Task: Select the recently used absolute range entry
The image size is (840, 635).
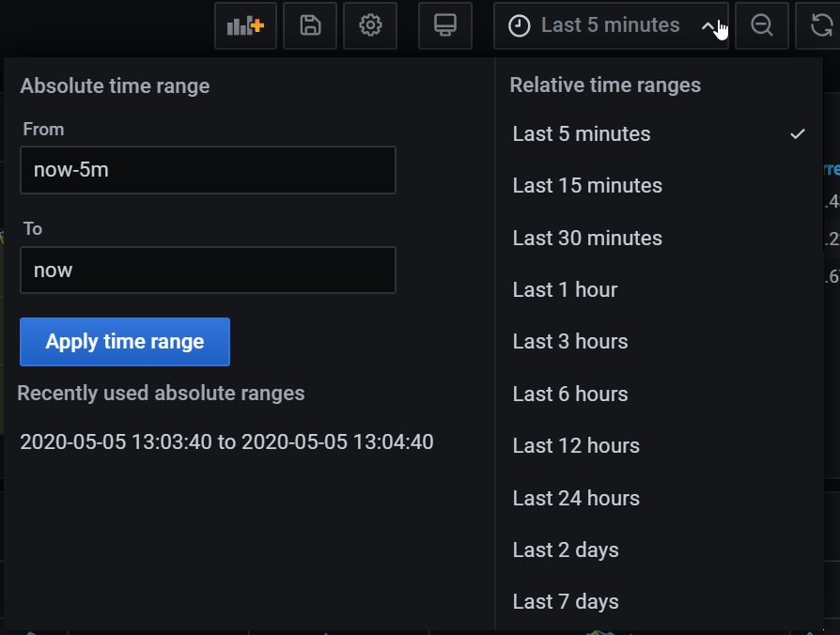Action: click(228, 441)
